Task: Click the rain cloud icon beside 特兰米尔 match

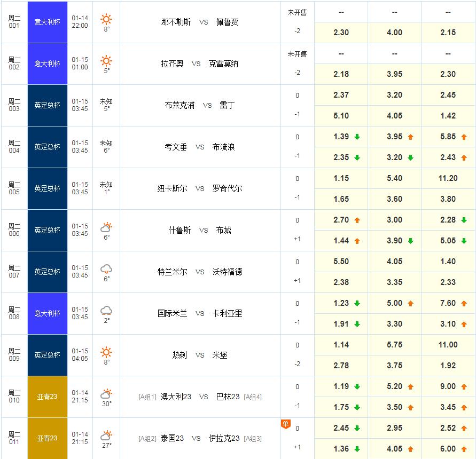Action: coord(106,270)
